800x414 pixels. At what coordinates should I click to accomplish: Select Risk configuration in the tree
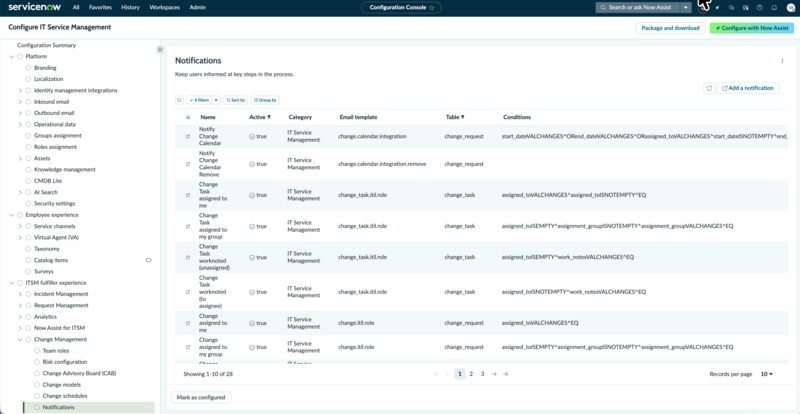(65, 362)
